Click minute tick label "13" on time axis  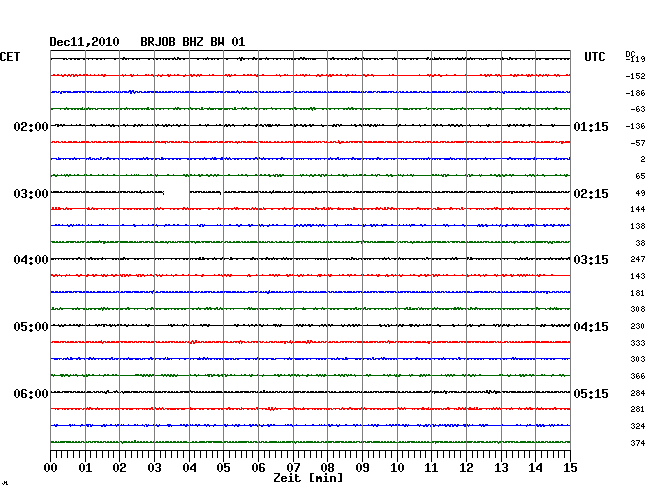[501, 468]
